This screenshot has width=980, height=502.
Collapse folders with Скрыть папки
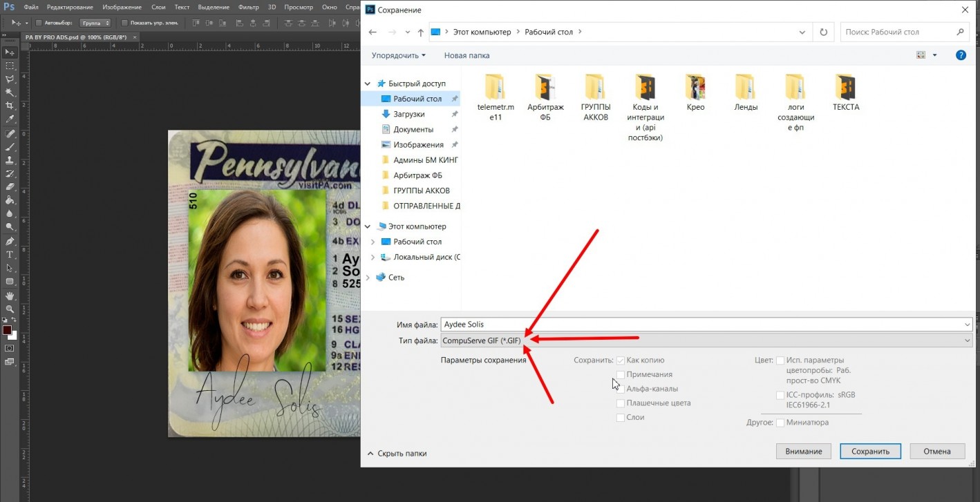pyautogui.click(x=397, y=454)
